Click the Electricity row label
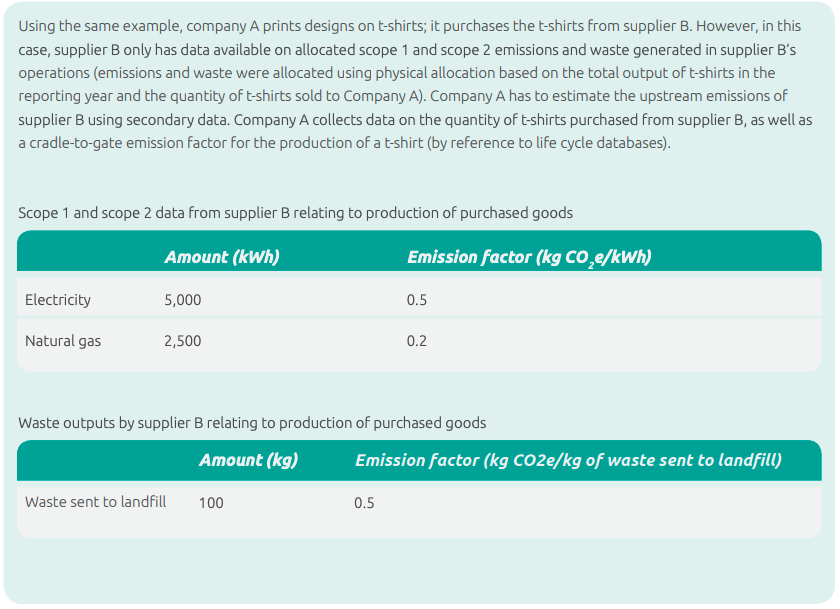The image size is (840, 609). point(58,299)
